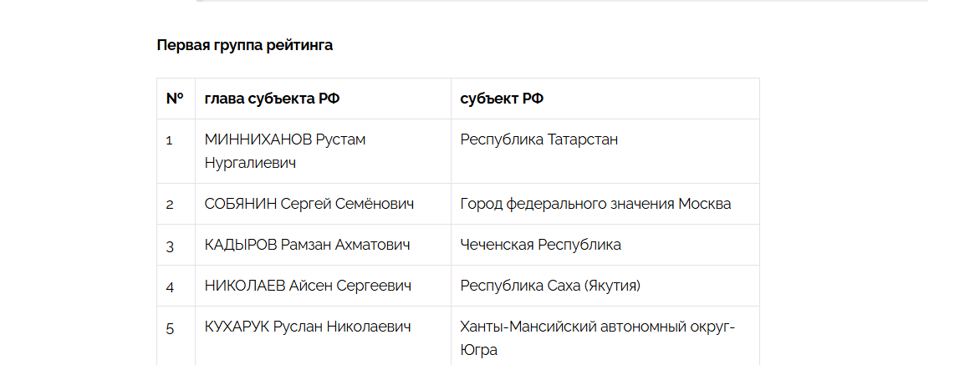Click the gray divider line at the top
The image size is (980, 365).
[563, 1]
